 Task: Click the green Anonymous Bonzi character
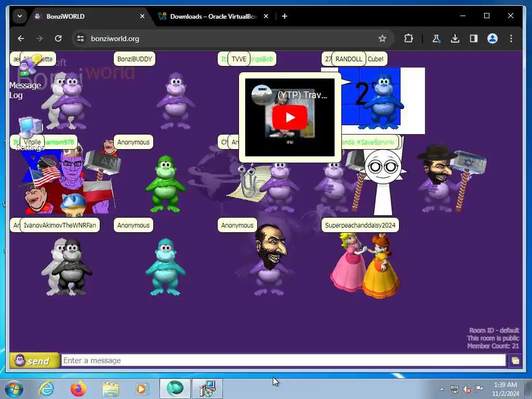(x=165, y=184)
